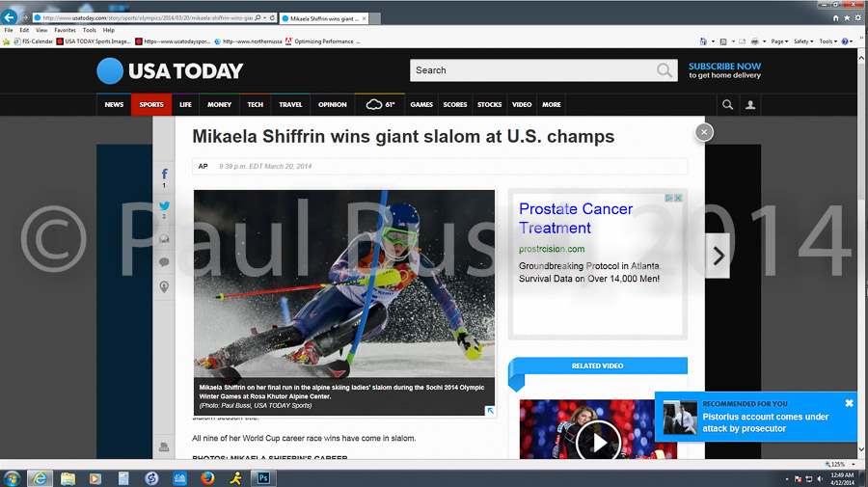Image resolution: width=868 pixels, height=487 pixels.
Task: Refresh the page in the address bar
Action: [x=272, y=17]
